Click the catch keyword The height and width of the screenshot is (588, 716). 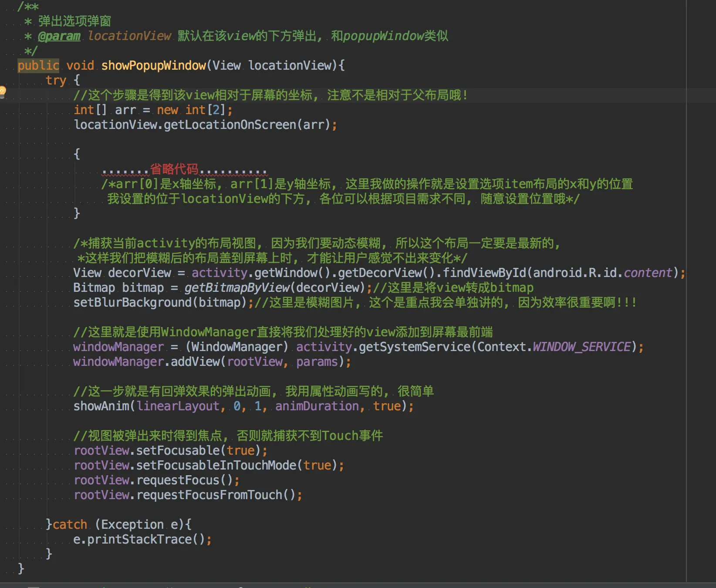click(70, 525)
